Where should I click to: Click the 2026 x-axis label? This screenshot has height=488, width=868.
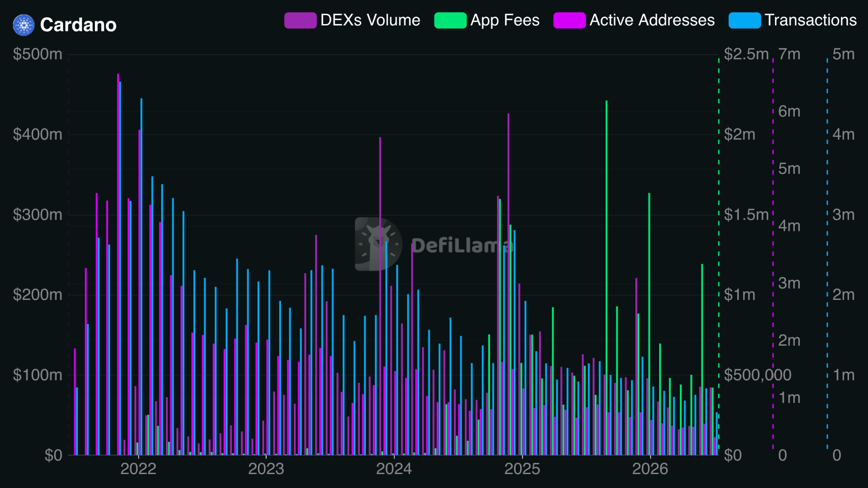coord(650,469)
